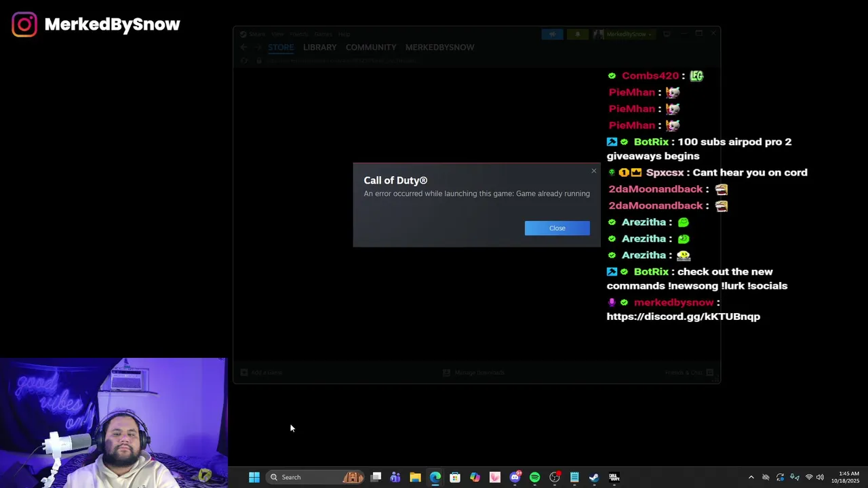Open the volume control in the tray
868x488 pixels.
[x=820, y=477]
